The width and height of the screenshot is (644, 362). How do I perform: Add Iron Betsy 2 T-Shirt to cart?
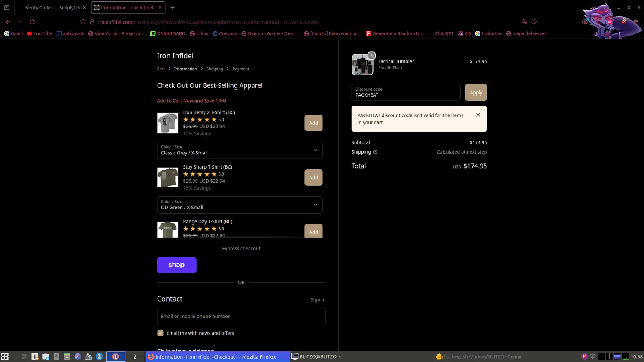point(313,123)
